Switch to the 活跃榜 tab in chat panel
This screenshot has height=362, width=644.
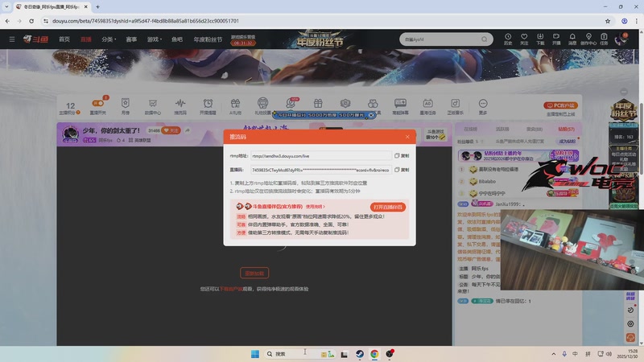coord(502,129)
